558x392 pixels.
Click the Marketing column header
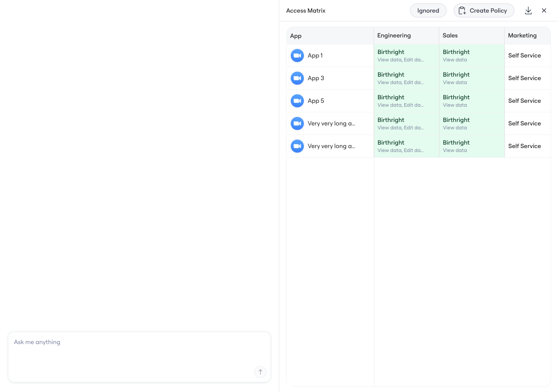(528, 36)
